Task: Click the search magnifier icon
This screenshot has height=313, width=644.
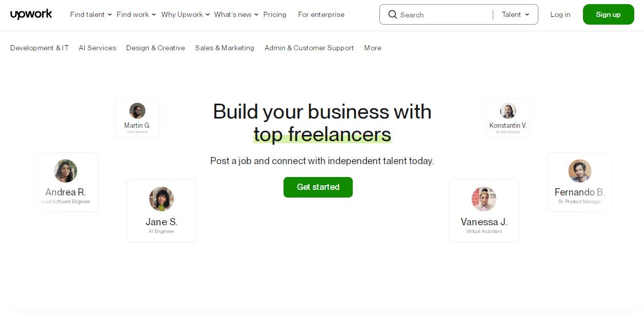Action: (x=392, y=14)
